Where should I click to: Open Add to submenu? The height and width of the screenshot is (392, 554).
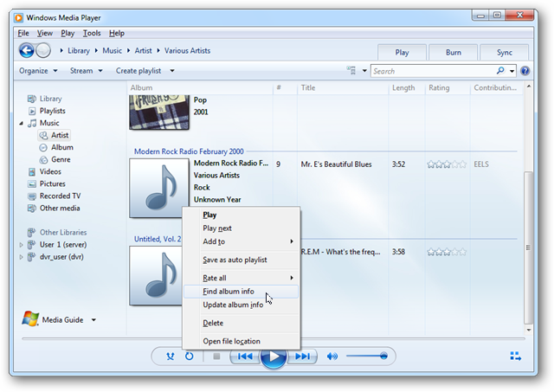pyautogui.click(x=241, y=241)
